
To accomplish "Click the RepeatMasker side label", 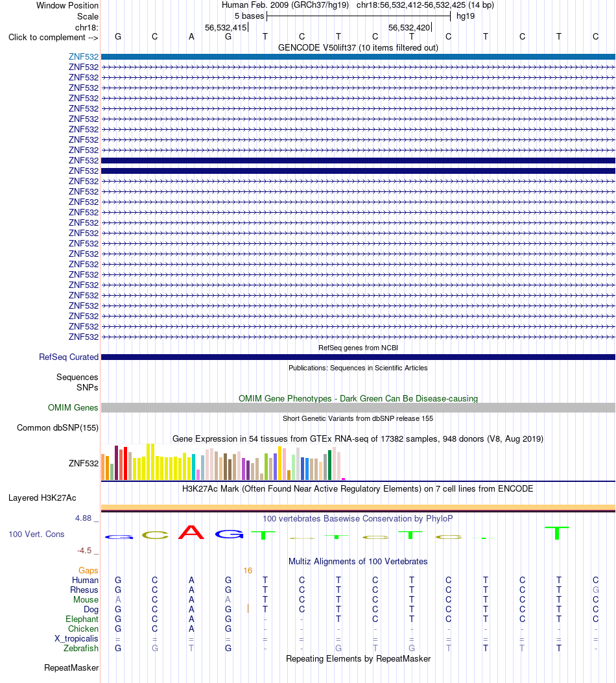I will pyautogui.click(x=71, y=668).
